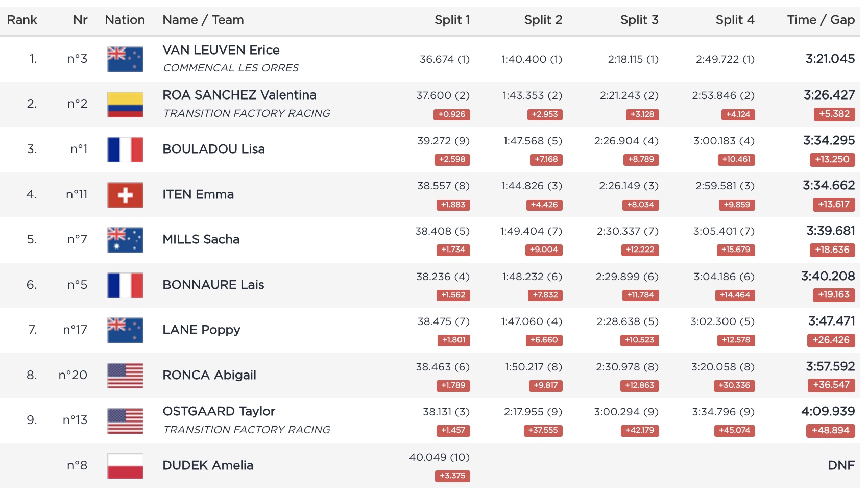Click USA flag next to Ostgaard Taylor
Screen dimensions: 868x497
tap(125, 421)
